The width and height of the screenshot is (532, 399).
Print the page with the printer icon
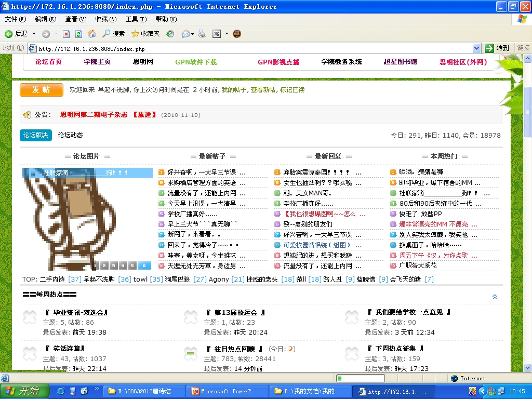coord(202,34)
